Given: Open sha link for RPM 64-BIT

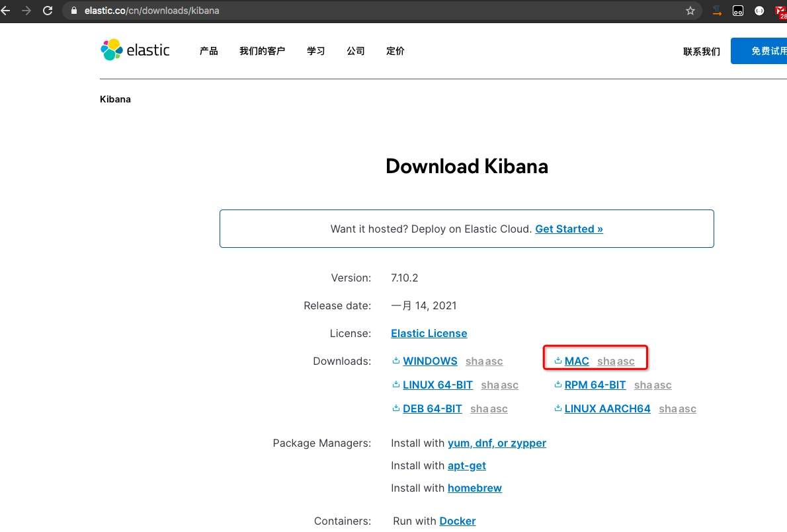Looking at the screenshot, I should point(643,385).
